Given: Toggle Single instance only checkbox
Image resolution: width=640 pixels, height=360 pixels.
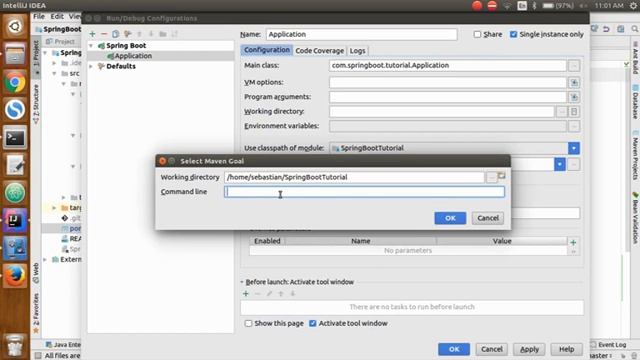Looking at the screenshot, I should click(x=513, y=34).
